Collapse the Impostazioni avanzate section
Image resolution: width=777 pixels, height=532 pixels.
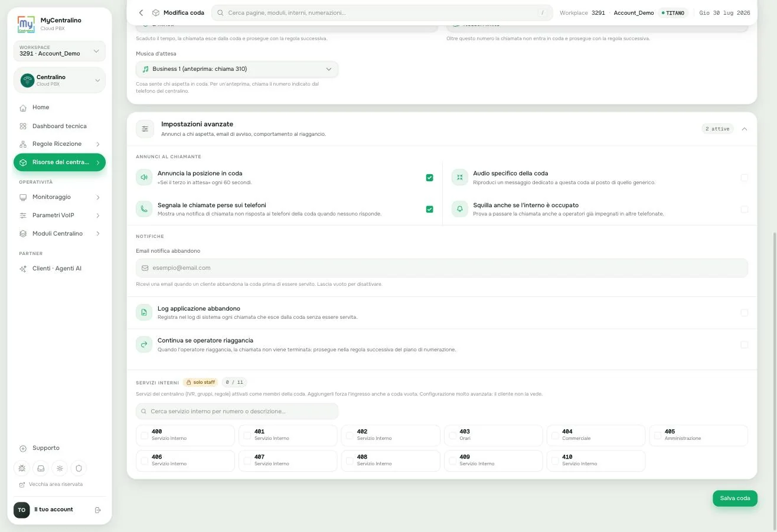(x=744, y=129)
